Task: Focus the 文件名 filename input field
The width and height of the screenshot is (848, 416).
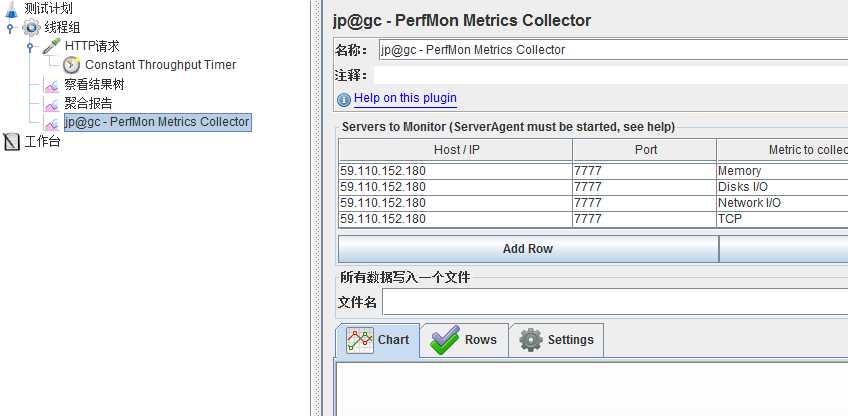Action: [x=615, y=301]
